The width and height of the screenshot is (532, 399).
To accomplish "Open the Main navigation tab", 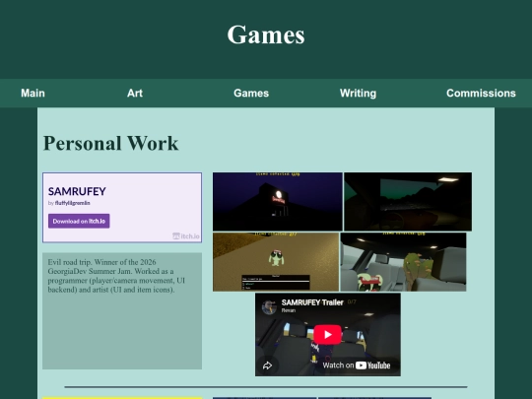I will (33, 93).
